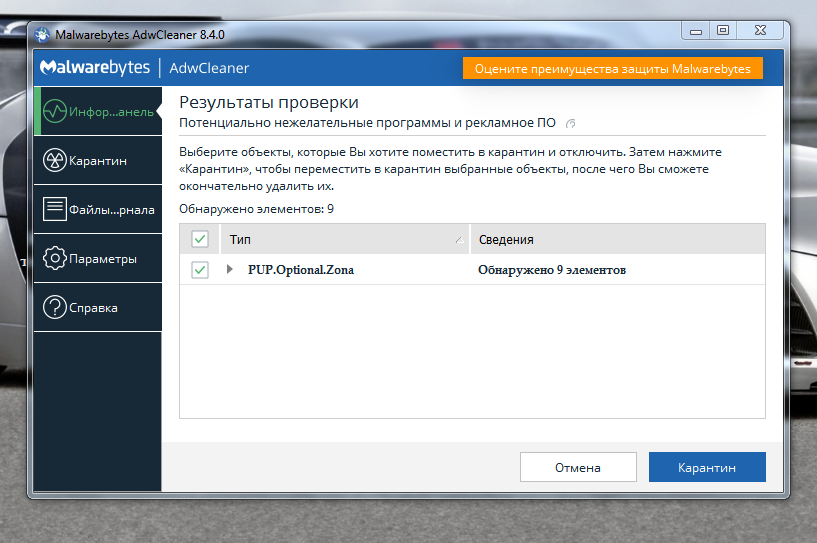Click the log files document icon

pos(55,209)
